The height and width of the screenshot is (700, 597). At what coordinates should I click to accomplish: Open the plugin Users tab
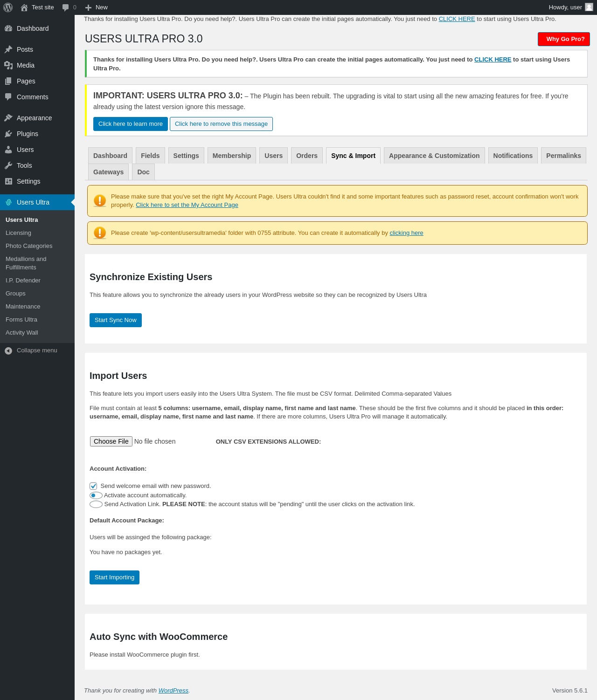pyautogui.click(x=273, y=156)
